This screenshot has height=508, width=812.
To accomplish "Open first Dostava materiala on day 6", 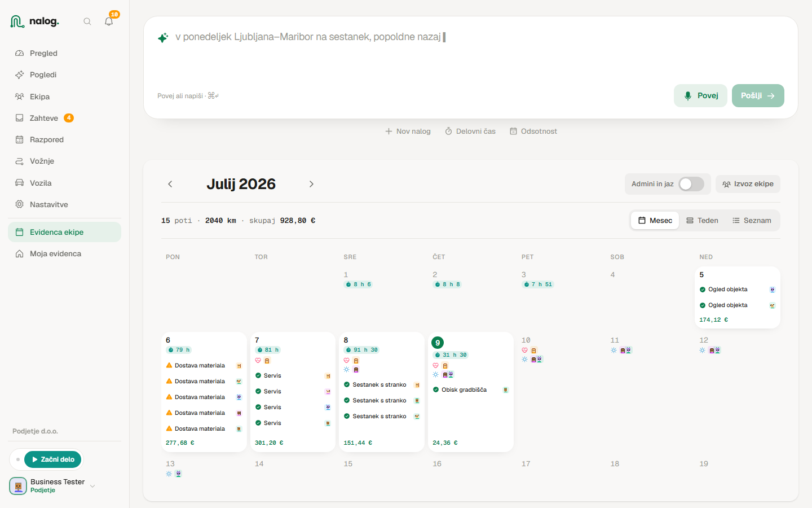I will [204, 366].
